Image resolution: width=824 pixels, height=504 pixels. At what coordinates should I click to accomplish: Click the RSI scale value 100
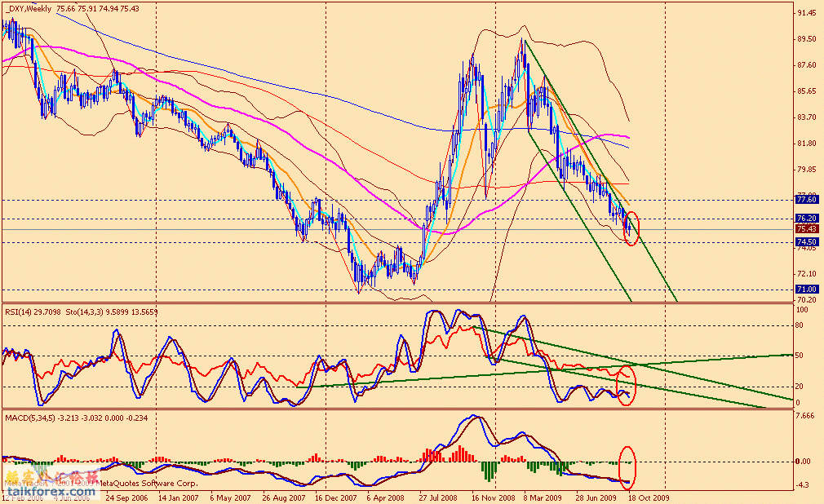[801, 310]
